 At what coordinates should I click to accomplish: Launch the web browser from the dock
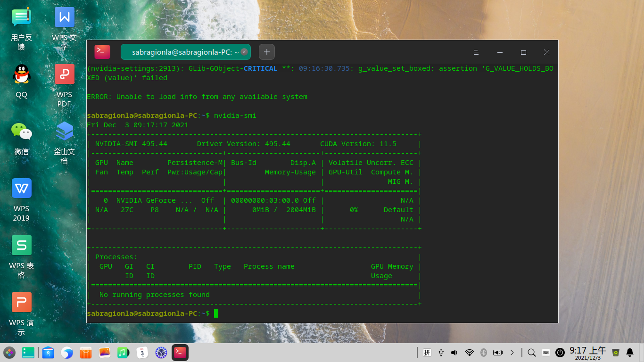pos(67,353)
